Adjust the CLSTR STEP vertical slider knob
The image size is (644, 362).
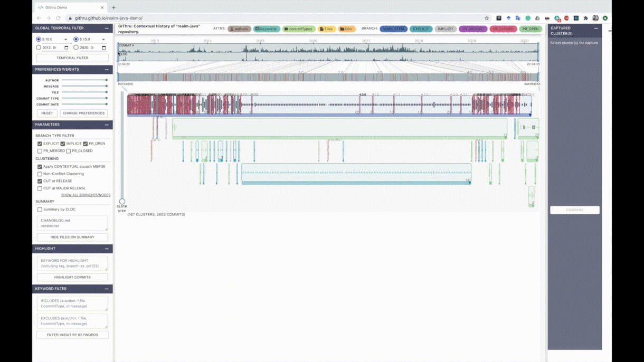pos(122,202)
